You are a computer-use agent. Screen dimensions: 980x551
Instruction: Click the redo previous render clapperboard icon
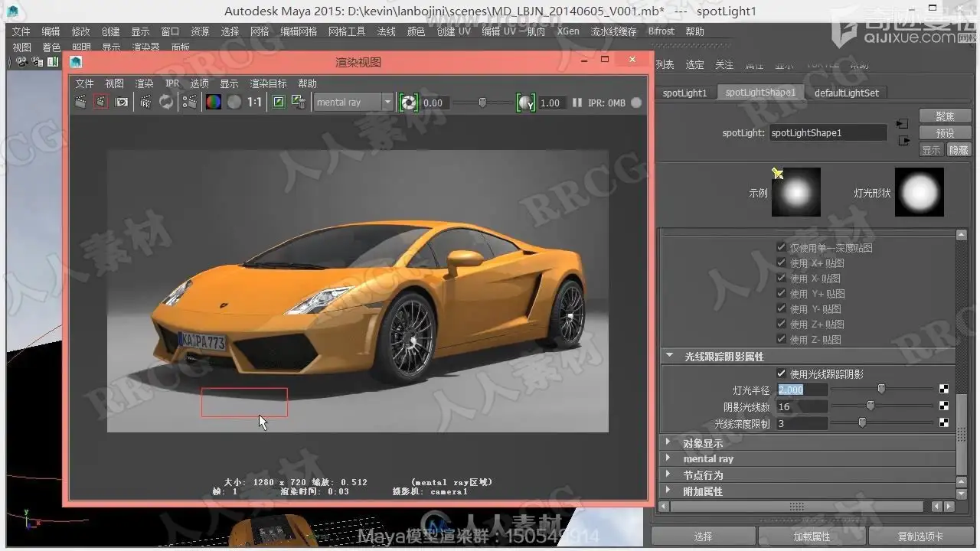pyautogui.click(x=80, y=102)
